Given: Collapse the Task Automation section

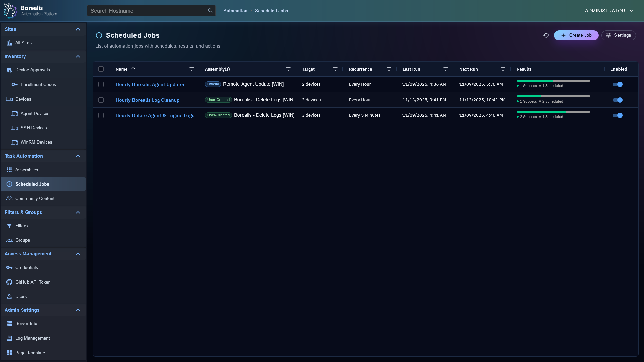Looking at the screenshot, I should tap(78, 156).
